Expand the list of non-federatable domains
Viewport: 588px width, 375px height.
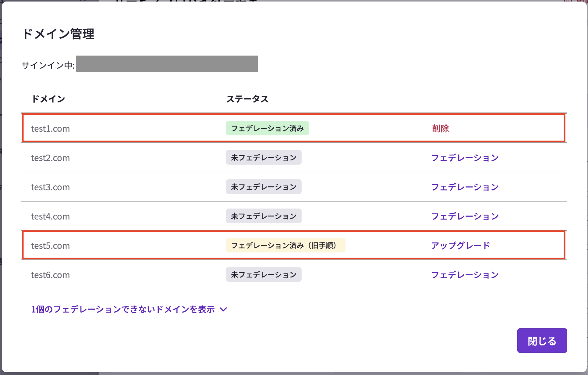123,309
